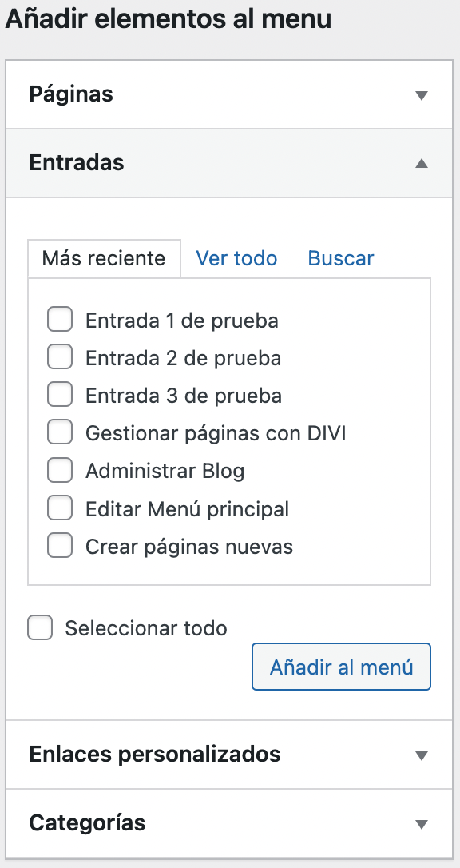460x868 pixels.
Task: Check the Entrada 2 de prueba checkbox
Action: pos(60,357)
